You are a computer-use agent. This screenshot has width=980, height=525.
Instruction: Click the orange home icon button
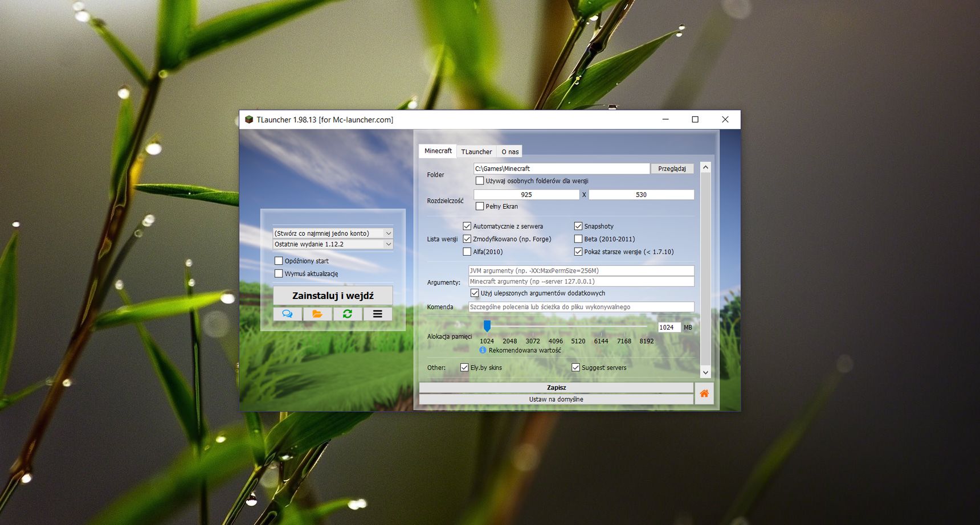tap(704, 393)
